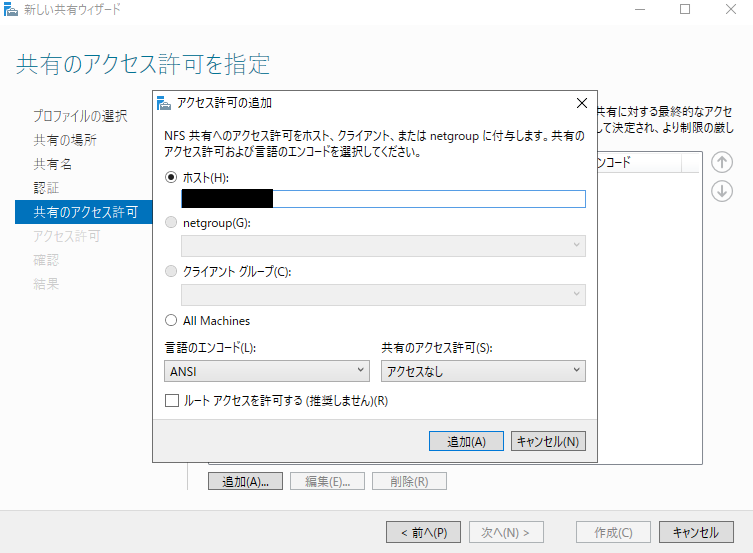753x553 pixels.
Task: Select the All Machines radio button
Action: pyautogui.click(x=172, y=321)
